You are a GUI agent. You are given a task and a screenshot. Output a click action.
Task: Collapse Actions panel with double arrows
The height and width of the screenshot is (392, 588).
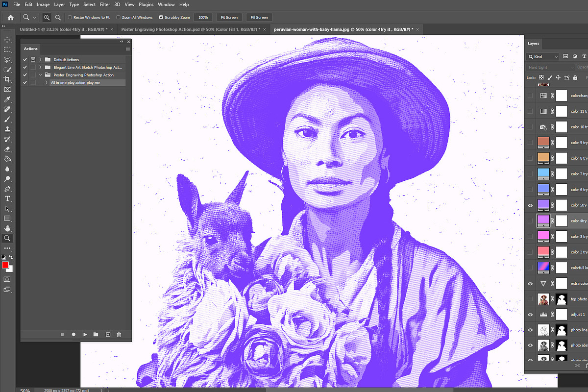122,42
